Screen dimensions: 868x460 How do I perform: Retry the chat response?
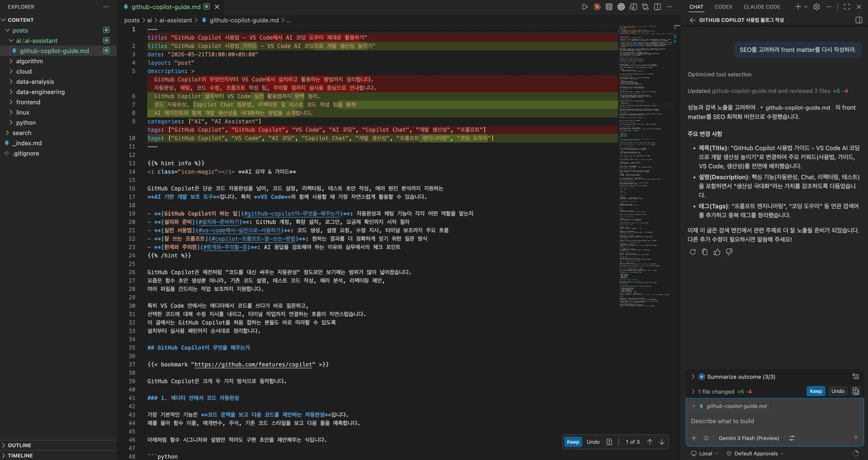coord(693,252)
